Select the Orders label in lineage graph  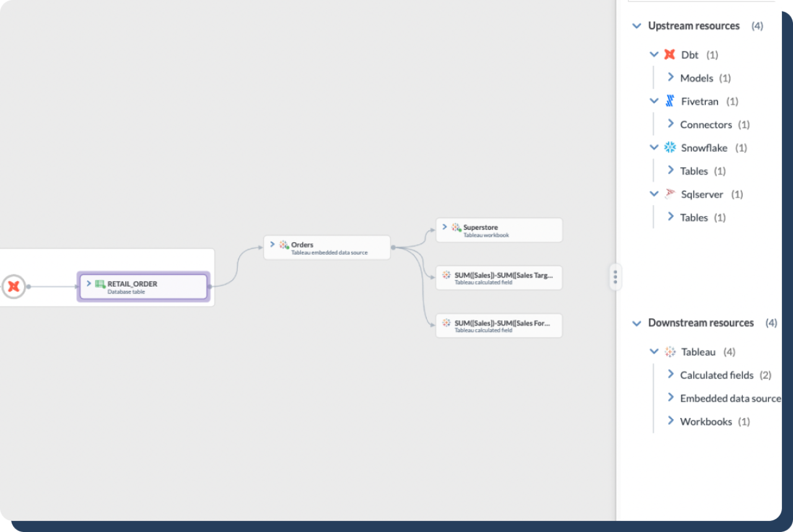pos(302,245)
